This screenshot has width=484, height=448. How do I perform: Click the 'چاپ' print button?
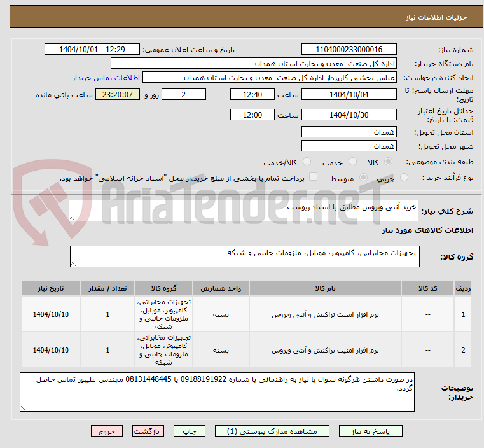tap(190, 431)
